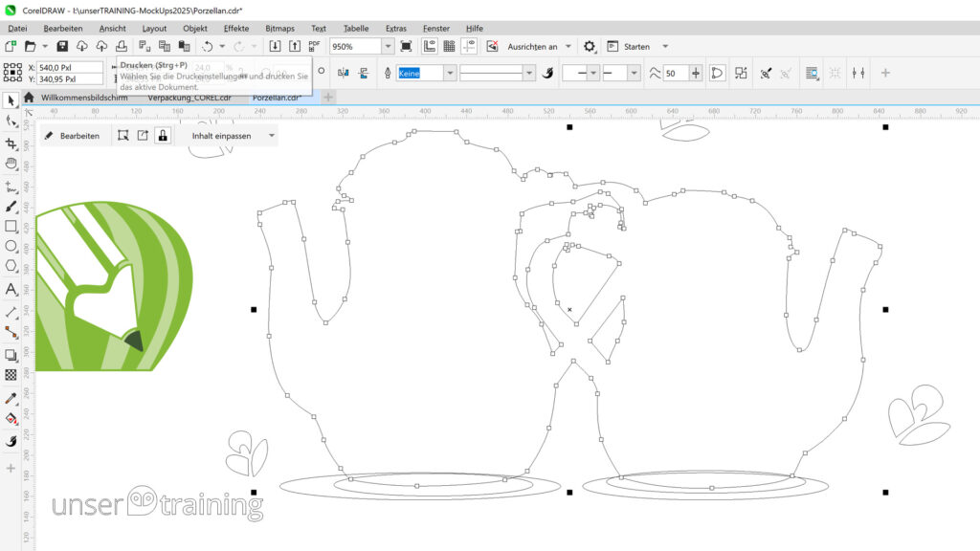
Task: Select the Parallel Dimension tool
Action: tap(11, 312)
